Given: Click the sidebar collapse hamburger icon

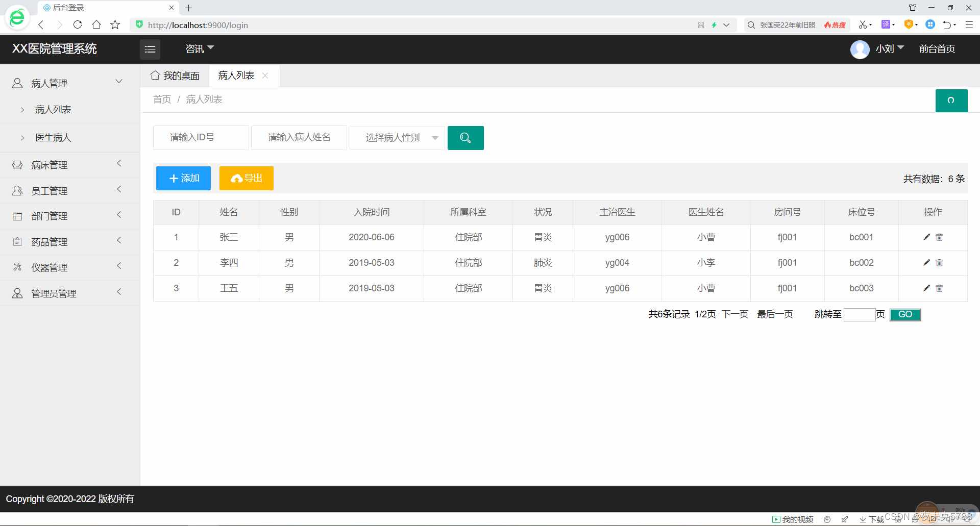Looking at the screenshot, I should tap(150, 49).
